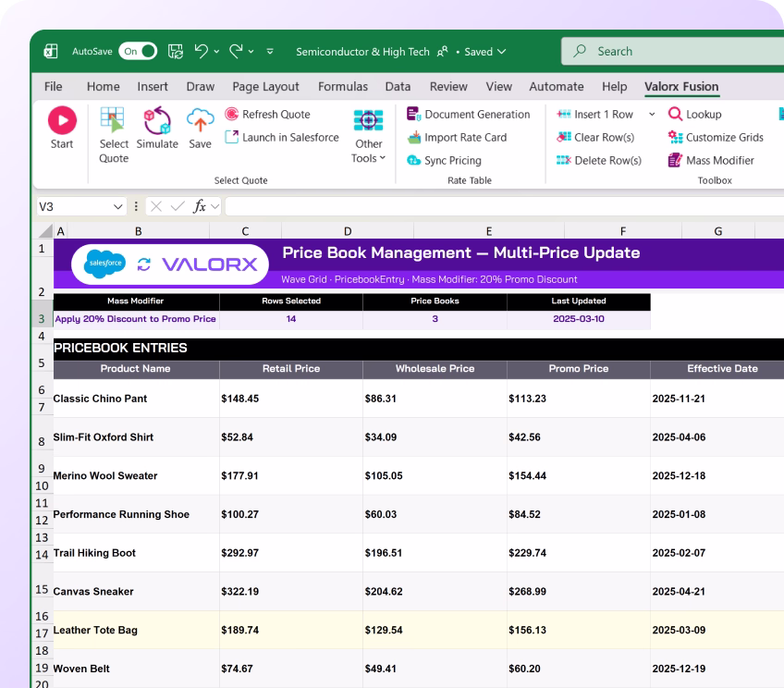Click Sync Pricing in Rate Table
Viewport: 784px width, 688px height.
tap(445, 161)
